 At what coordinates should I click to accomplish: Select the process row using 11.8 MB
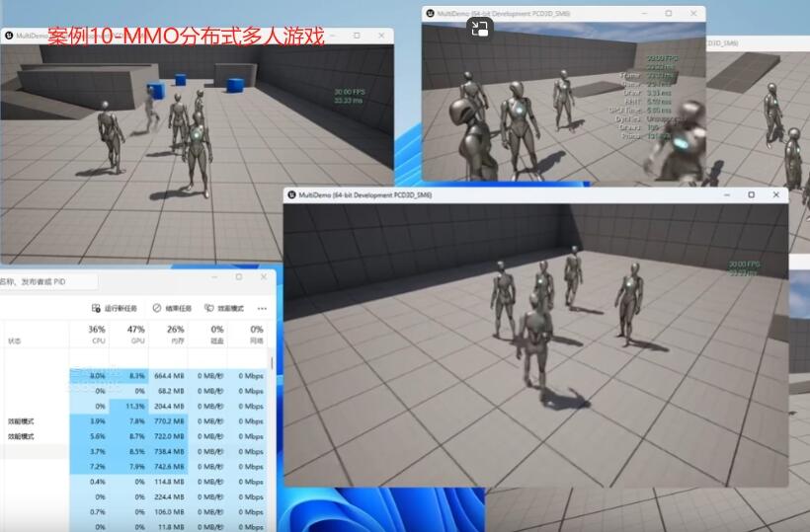(133, 526)
